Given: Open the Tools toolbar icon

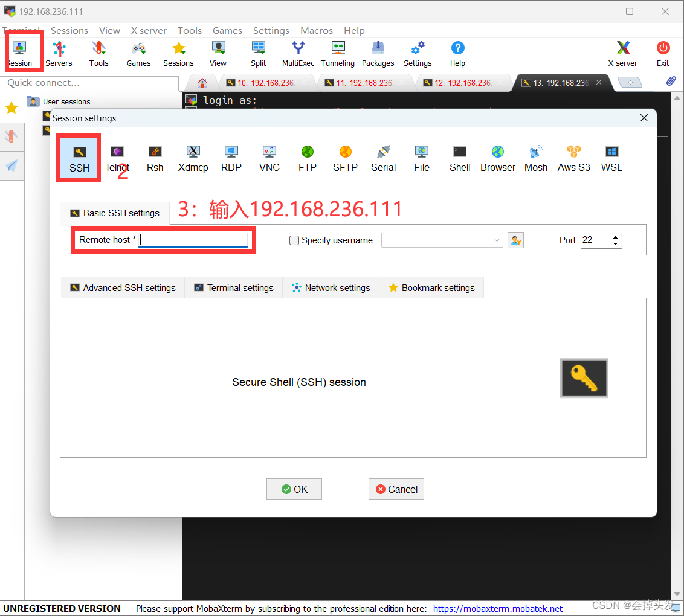Looking at the screenshot, I should pos(99,54).
